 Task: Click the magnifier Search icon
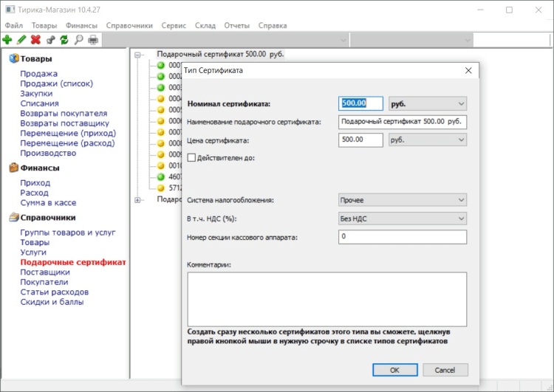pos(78,40)
